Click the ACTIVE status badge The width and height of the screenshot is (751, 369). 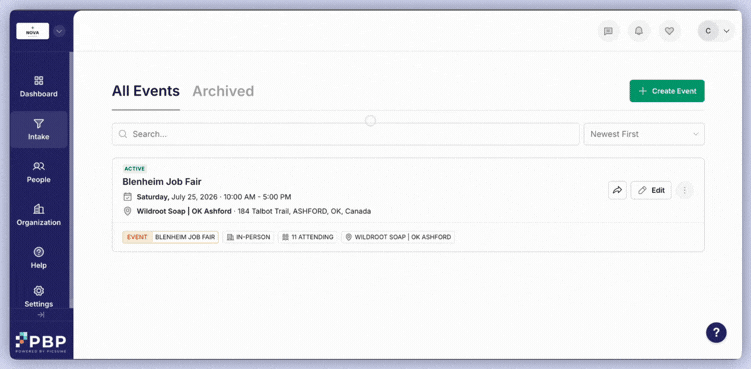point(135,169)
